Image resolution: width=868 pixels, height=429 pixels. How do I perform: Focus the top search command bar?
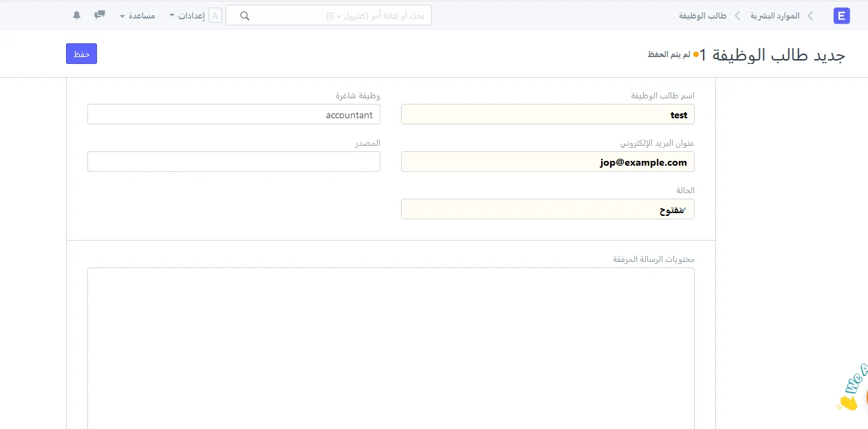[337, 16]
